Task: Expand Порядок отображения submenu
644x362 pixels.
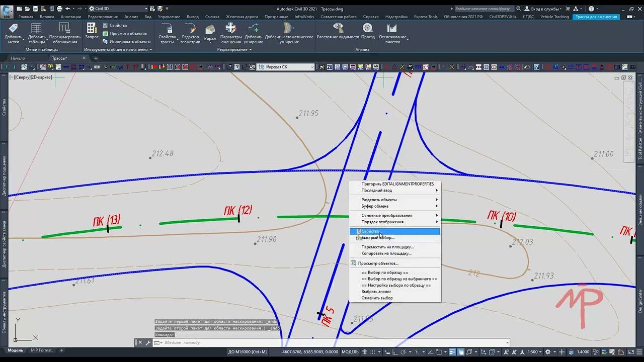Action: coord(395,222)
